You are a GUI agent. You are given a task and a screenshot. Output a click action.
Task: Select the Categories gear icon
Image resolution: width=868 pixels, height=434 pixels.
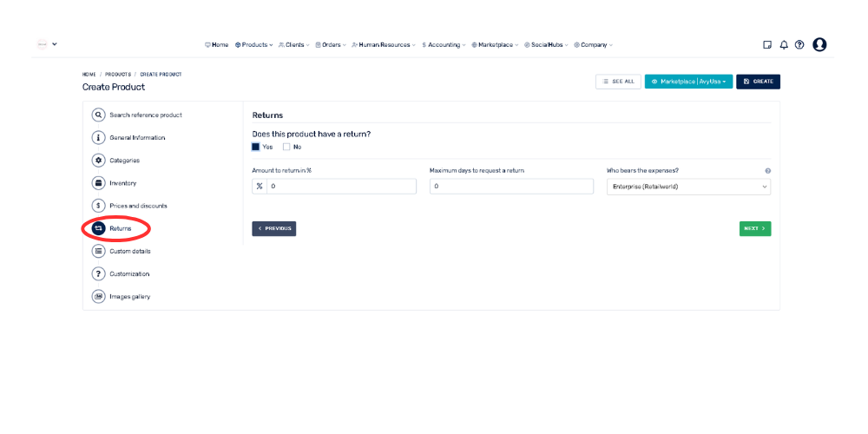point(99,161)
